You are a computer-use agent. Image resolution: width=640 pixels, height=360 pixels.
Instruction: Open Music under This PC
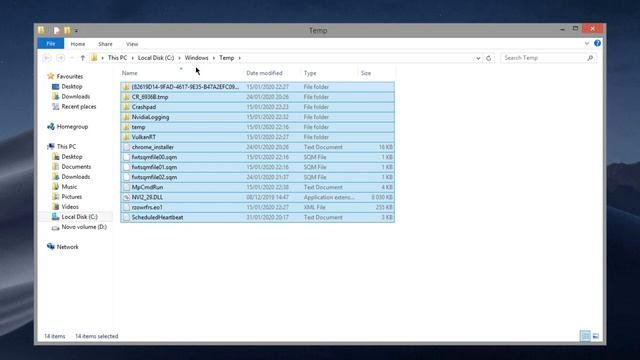(x=69, y=187)
